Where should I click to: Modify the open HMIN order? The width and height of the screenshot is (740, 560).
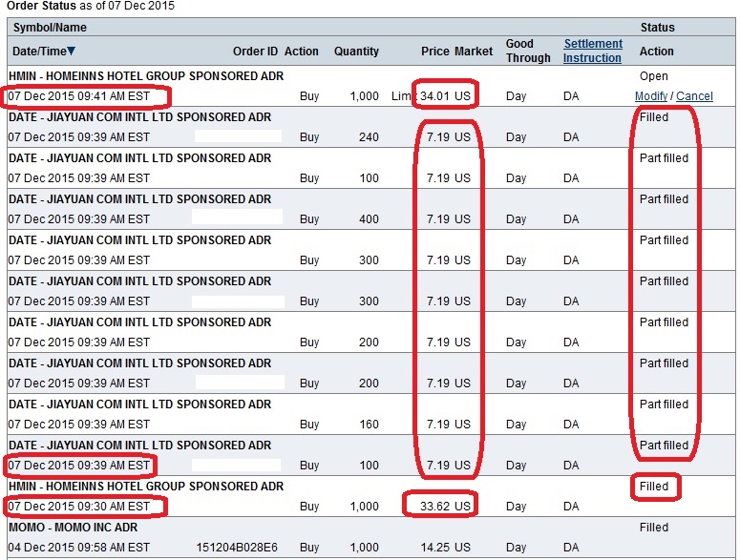click(x=651, y=96)
